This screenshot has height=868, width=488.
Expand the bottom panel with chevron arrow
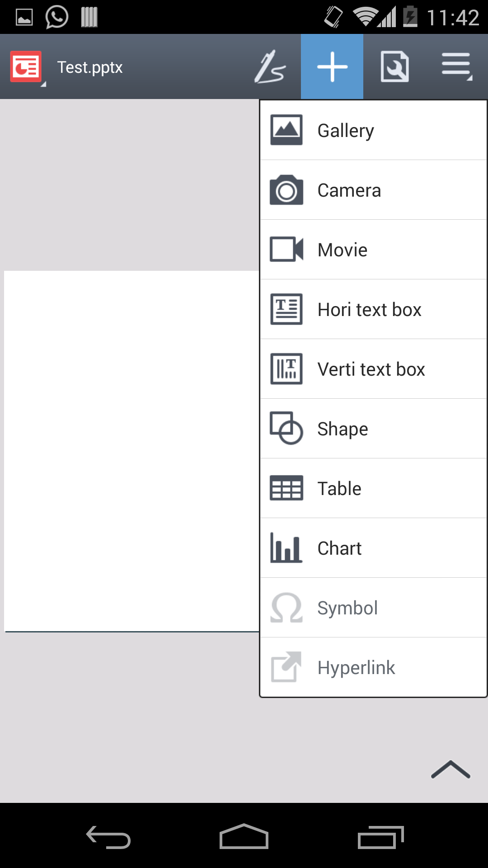click(450, 769)
